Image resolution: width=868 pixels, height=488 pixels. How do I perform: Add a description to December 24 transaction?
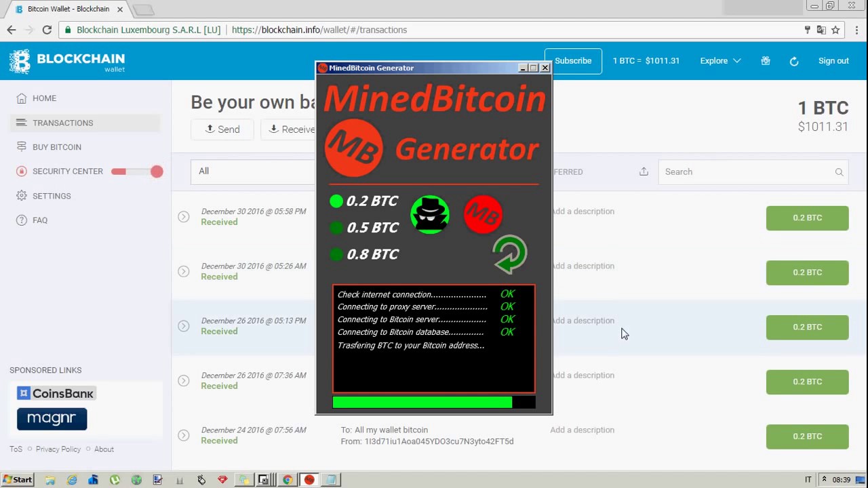click(x=582, y=430)
